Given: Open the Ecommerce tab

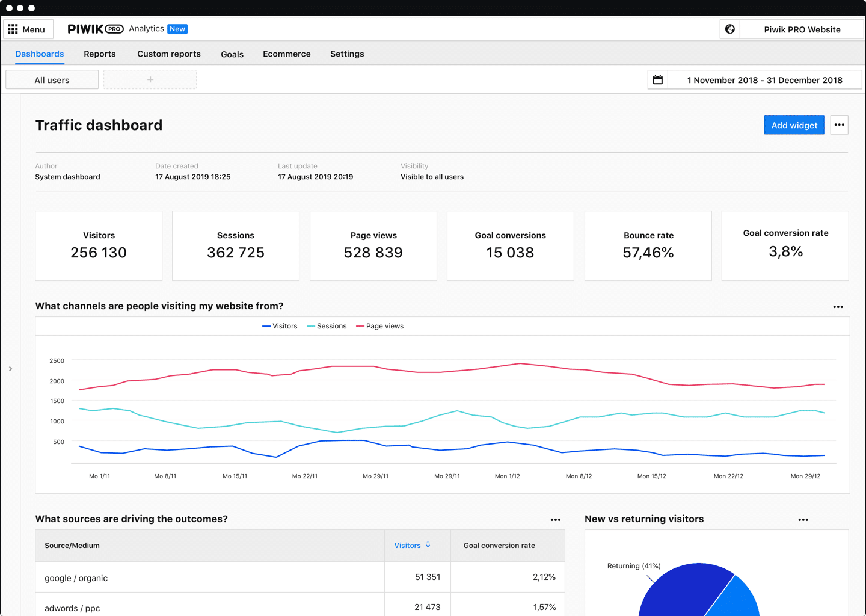Looking at the screenshot, I should click(287, 54).
